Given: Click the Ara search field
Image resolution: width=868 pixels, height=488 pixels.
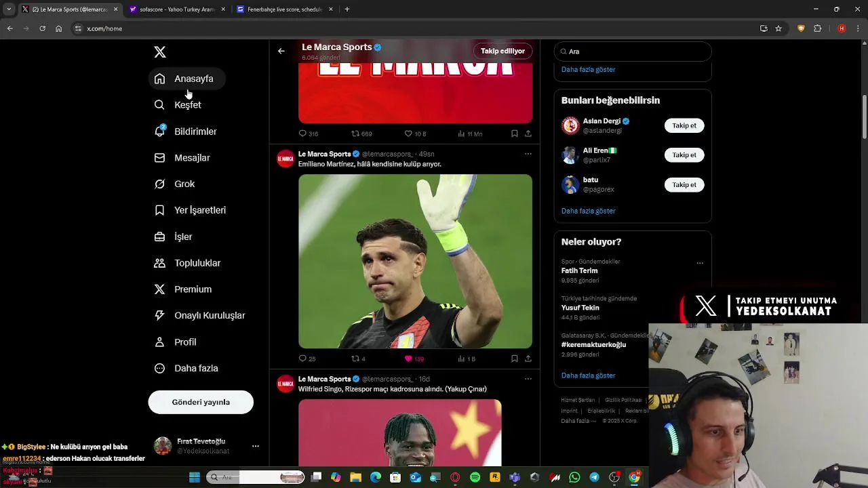Looking at the screenshot, I should pyautogui.click(x=633, y=52).
